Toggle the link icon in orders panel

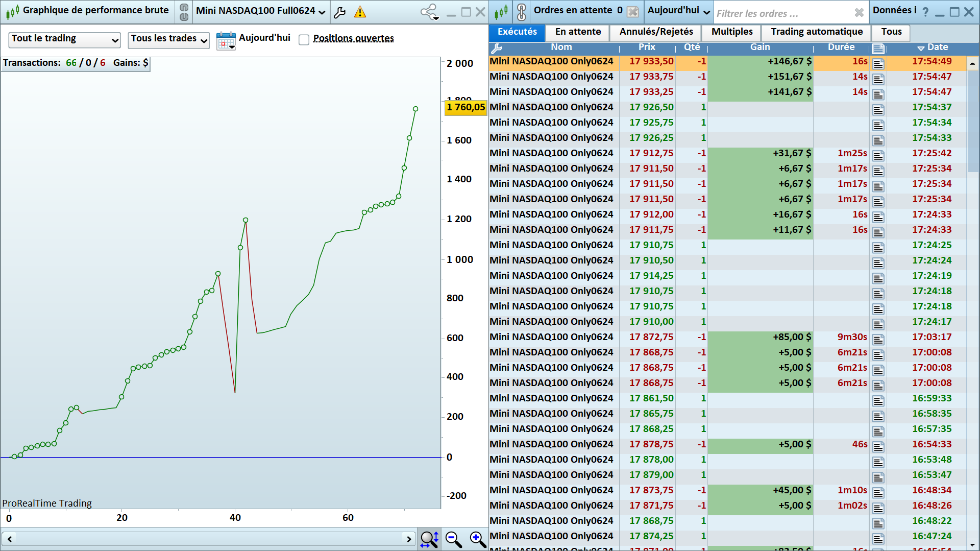[x=521, y=12]
